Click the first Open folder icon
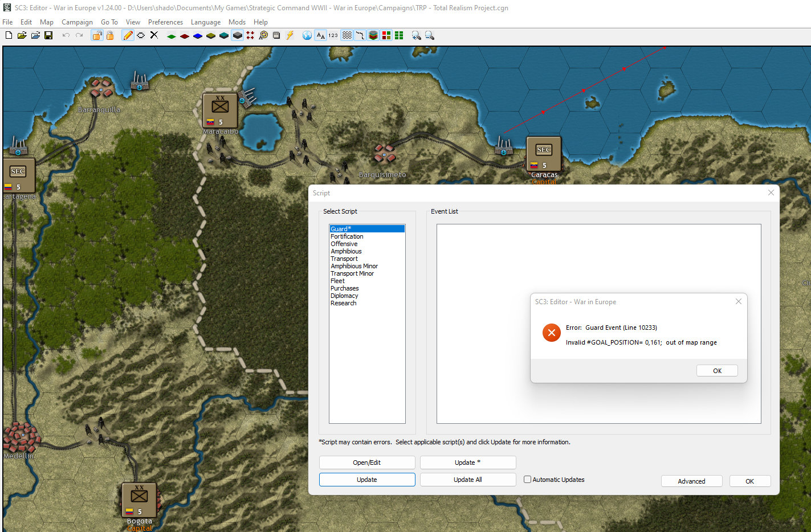Image resolution: width=811 pixels, height=532 pixels. tap(22, 35)
